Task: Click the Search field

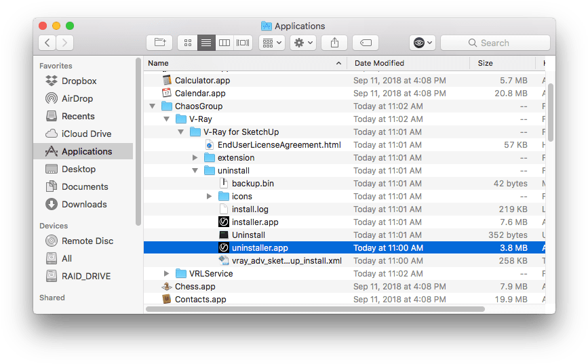Action: [495, 43]
